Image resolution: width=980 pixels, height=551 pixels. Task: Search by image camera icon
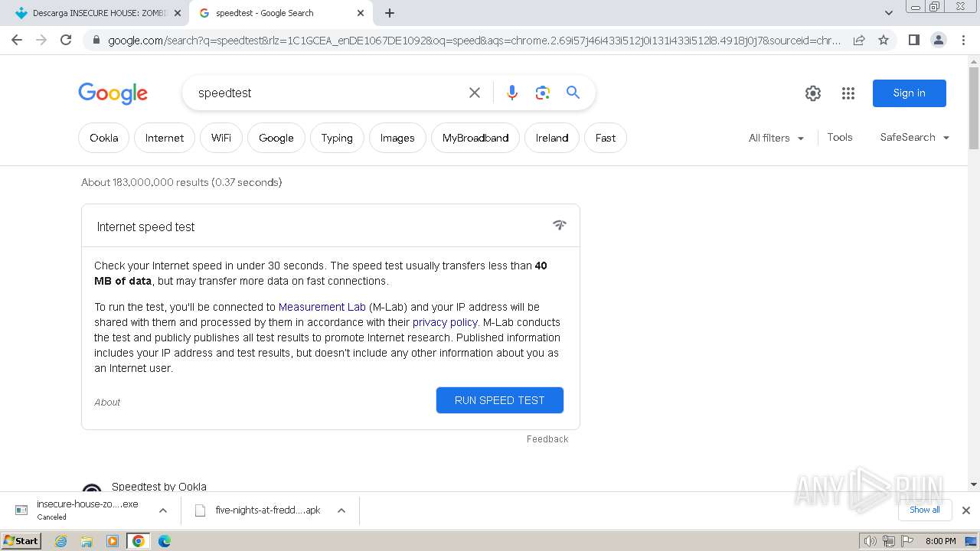tap(543, 93)
